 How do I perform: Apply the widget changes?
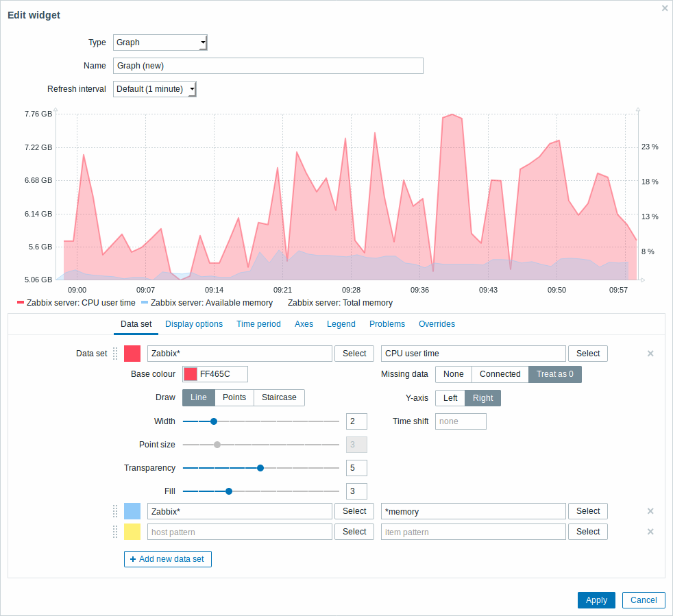click(x=596, y=600)
